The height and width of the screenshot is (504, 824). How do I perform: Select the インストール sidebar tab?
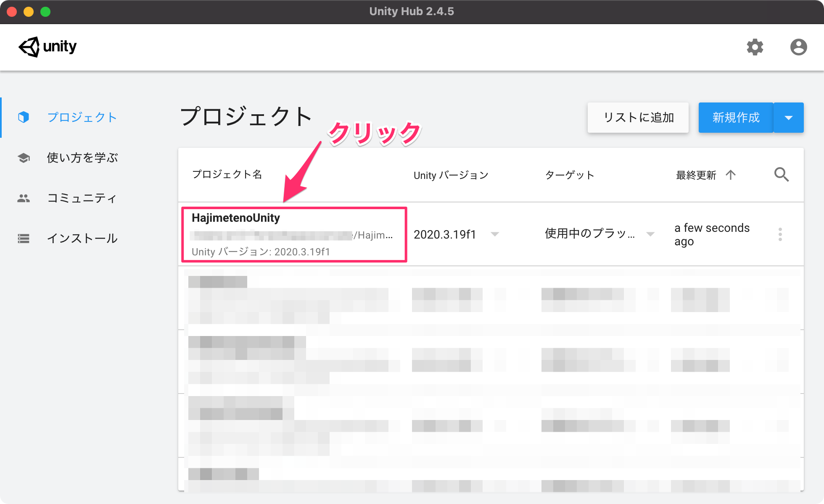(82, 239)
